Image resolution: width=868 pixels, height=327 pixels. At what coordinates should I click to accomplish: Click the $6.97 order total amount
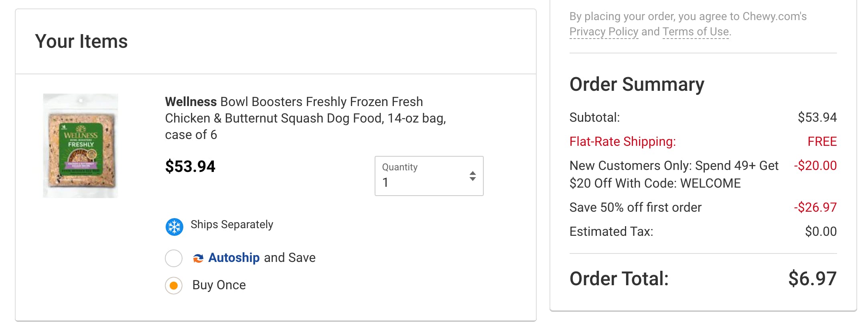[812, 278]
